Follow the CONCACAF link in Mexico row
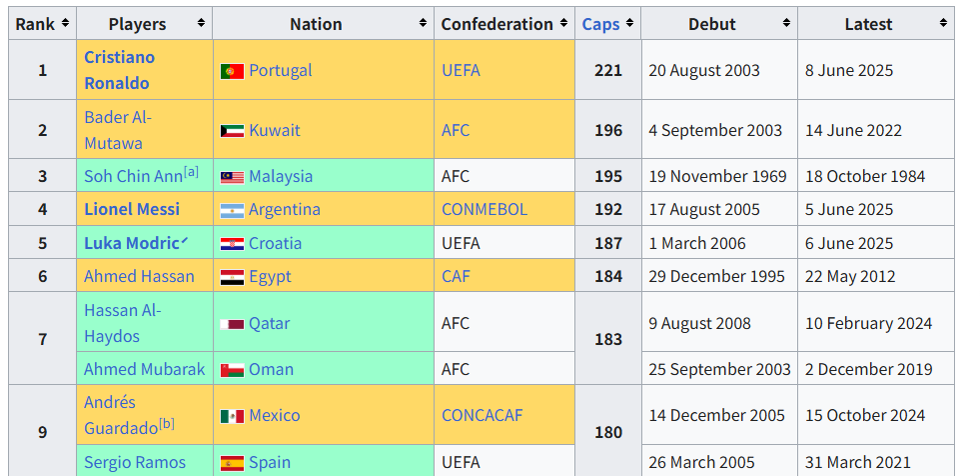The height and width of the screenshot is (476, 980). point(482,415)
